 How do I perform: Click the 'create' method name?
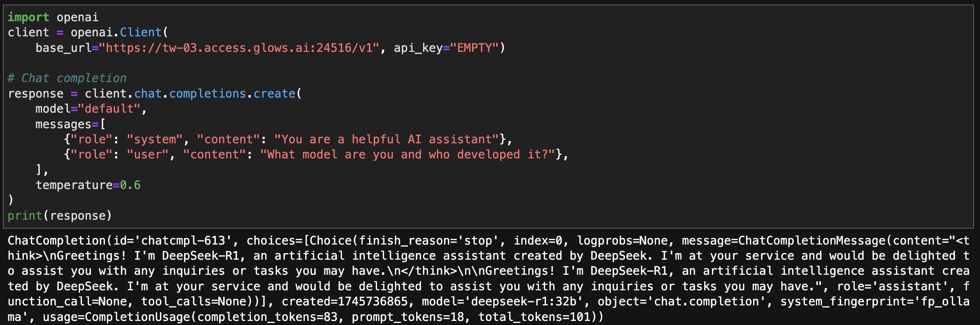(274, 93)
